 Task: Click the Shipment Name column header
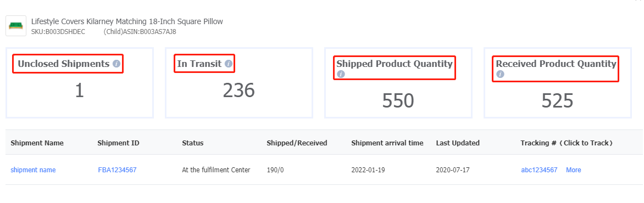tap(37, 143)
